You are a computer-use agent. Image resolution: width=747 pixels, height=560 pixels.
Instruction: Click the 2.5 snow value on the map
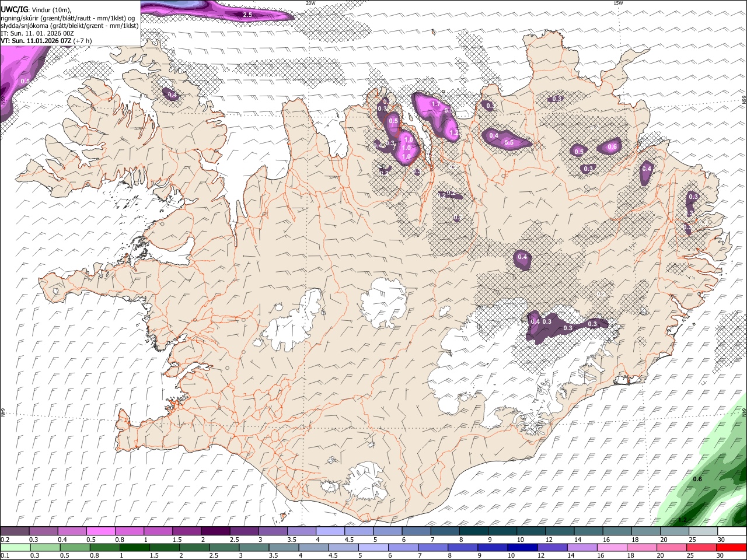click(247, 15)
